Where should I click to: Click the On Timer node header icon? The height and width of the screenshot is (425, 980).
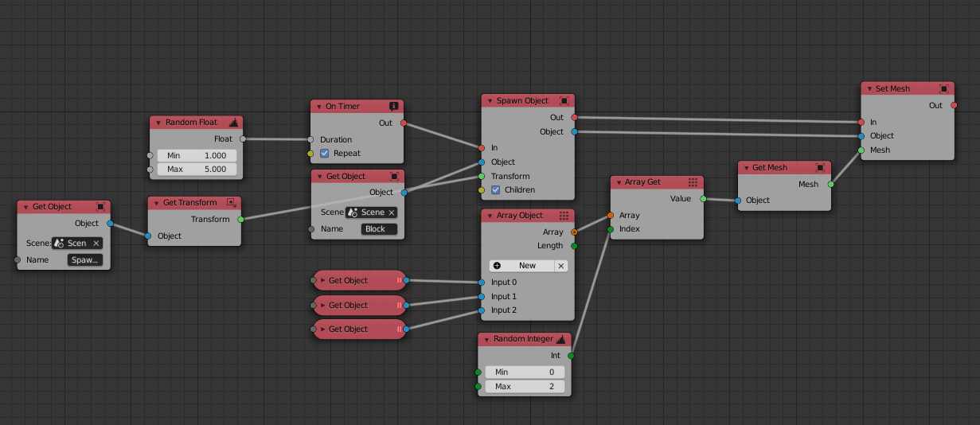[393, 106]
